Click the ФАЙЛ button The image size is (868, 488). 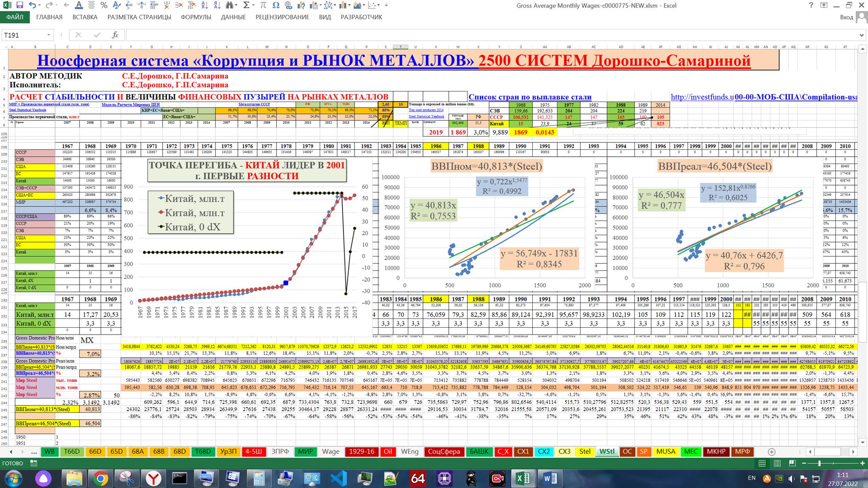click(x=15, y=17)
